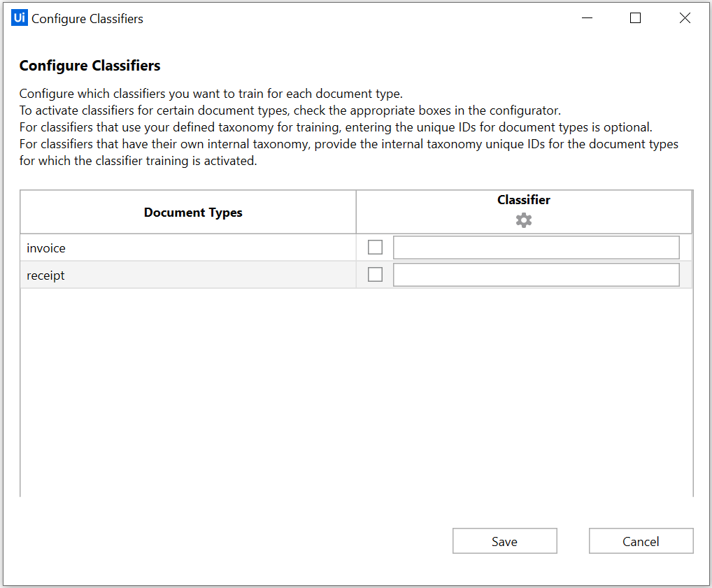The image size is (712, 588).
Task: Enable classifier checkbox for invoice
Action: coord(375,248)
